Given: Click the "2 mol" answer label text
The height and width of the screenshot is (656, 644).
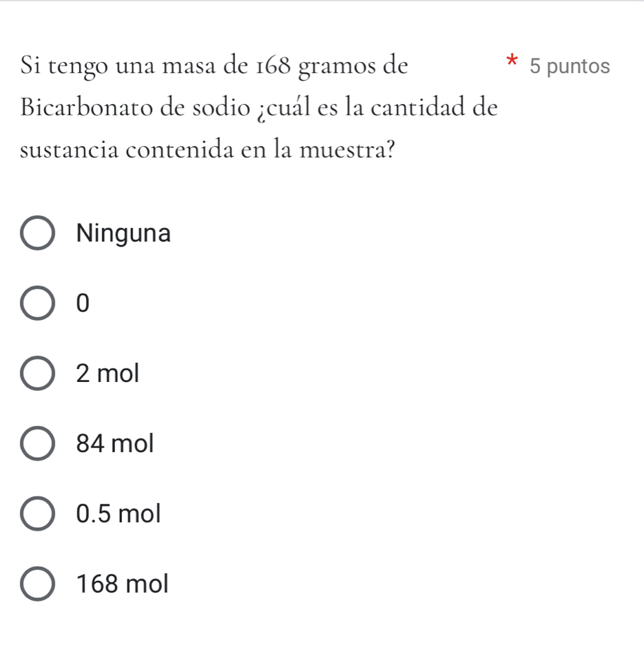Looking at the screenshot, I should [108, 374].
